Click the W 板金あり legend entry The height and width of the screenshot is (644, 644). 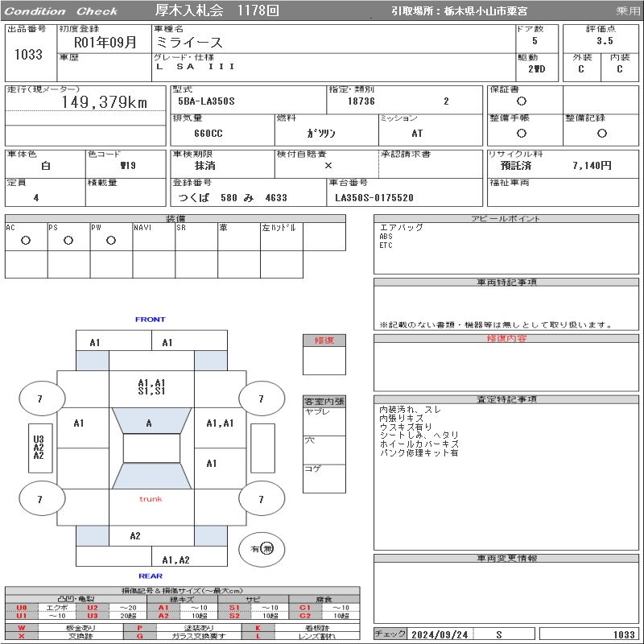click(64, 628)
